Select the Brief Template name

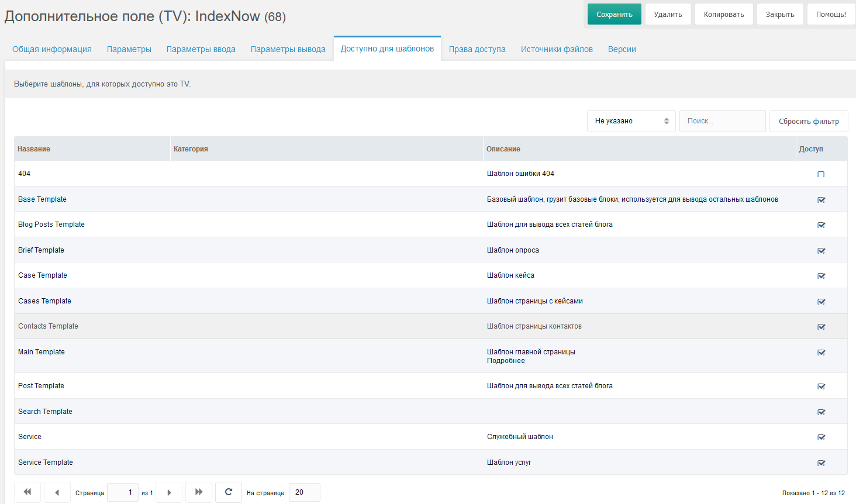tap(41, 250)
